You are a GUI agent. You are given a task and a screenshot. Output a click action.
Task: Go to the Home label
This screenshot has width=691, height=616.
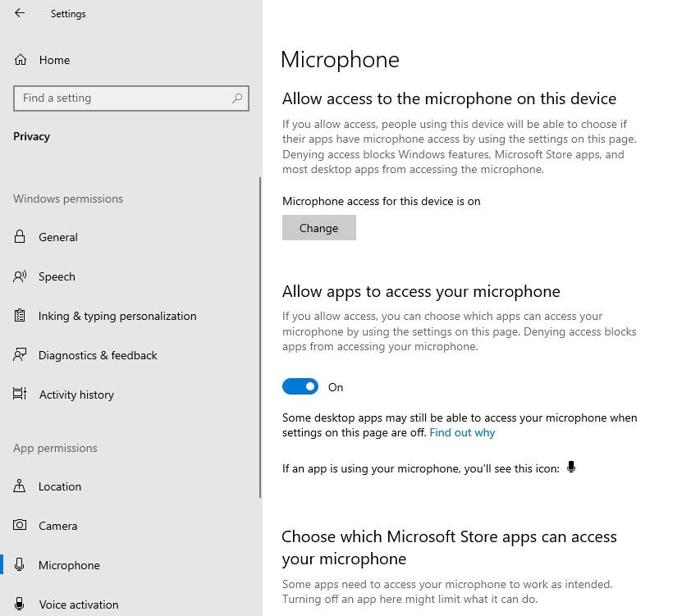point(54,60)
